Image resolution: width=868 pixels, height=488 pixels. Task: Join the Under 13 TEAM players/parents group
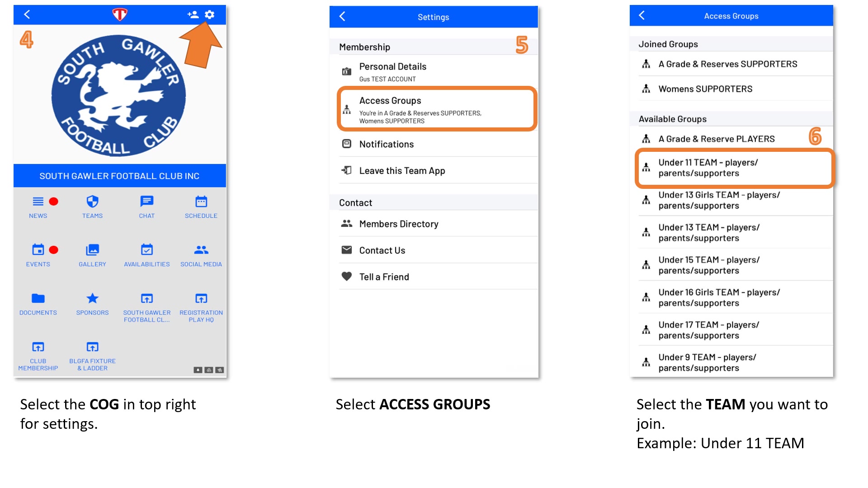click(x=735, y=233)
